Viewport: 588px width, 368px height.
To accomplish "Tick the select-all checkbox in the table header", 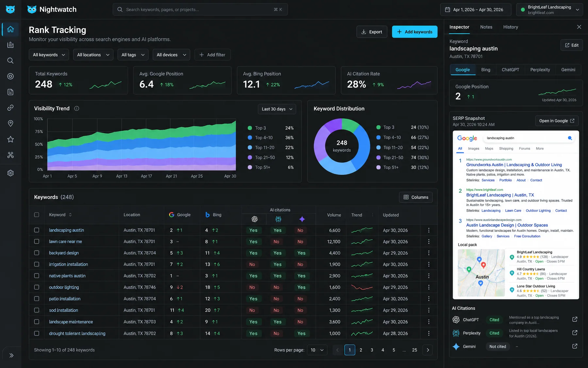I will pyautogui.click(x=37, y=215).
